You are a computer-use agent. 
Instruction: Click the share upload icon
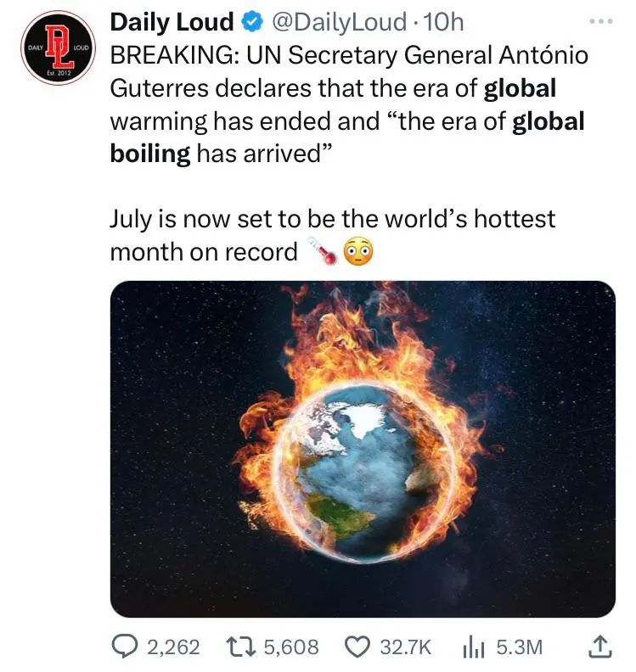coord(599,647)
